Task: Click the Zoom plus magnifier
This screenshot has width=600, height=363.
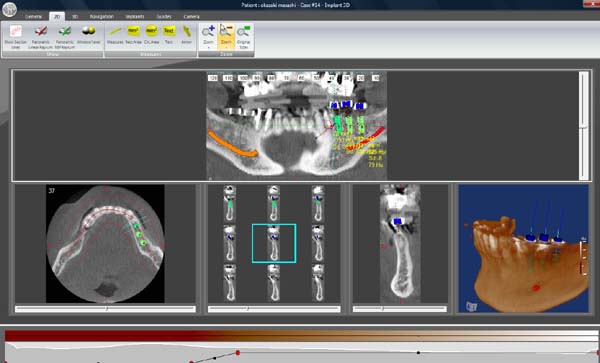Action: coord(208,37)
